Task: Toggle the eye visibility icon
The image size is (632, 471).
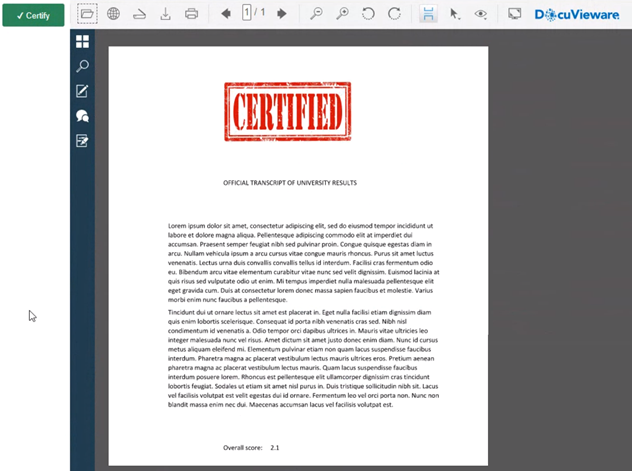Action: point(481,14)
